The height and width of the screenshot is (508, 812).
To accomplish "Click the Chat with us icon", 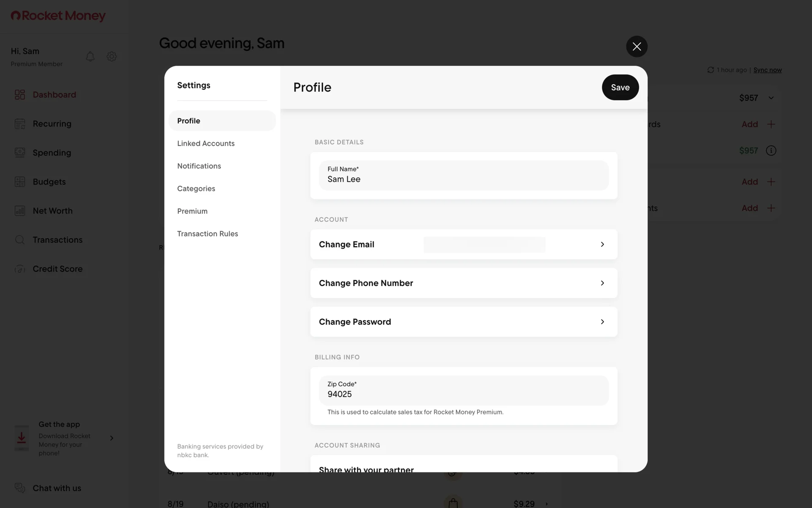I will point(20,488).
